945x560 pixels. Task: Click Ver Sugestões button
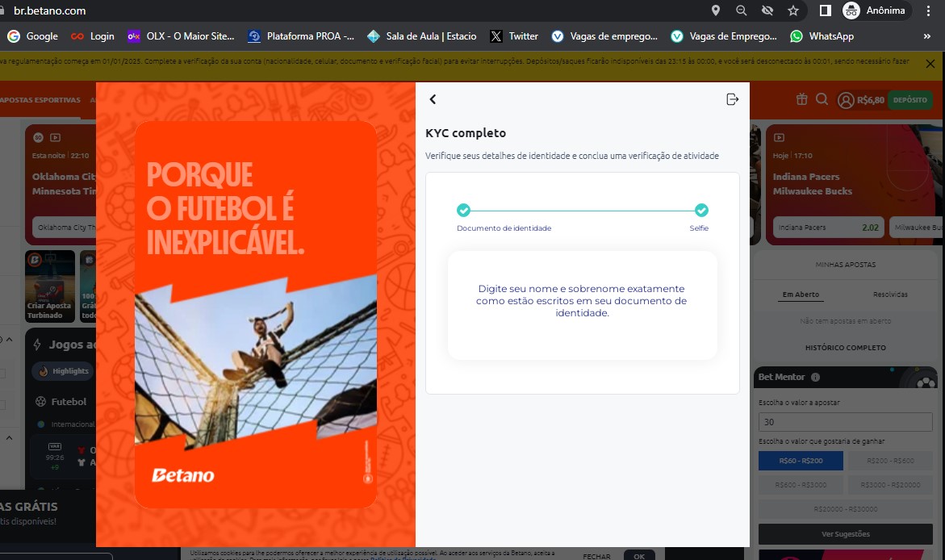tap(845, 534)
